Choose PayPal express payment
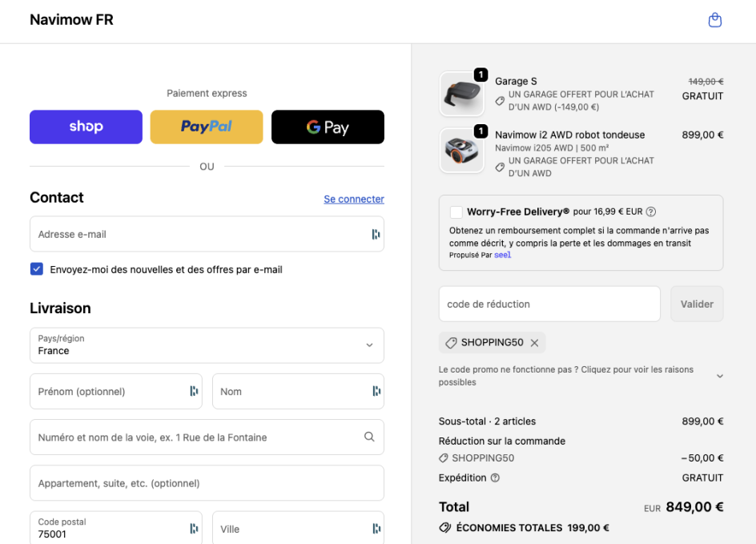756x544 pixels. [x=207, y=127]
